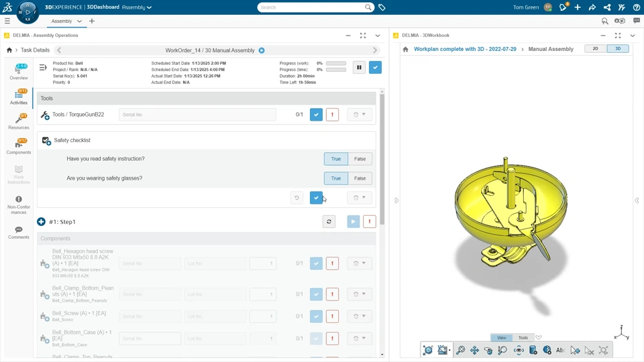
Task: Reset the Safety checklist answers
Action: point(297,197)
